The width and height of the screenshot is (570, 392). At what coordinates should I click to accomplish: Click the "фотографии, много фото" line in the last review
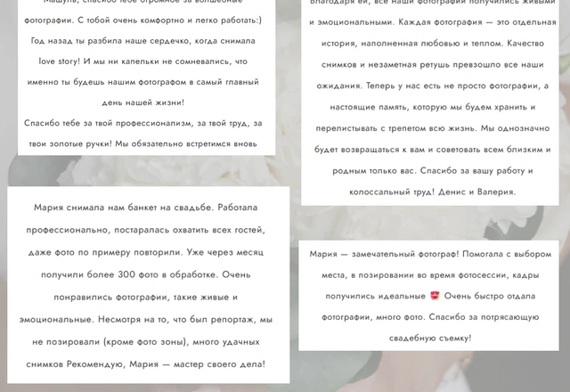[436, 317]
